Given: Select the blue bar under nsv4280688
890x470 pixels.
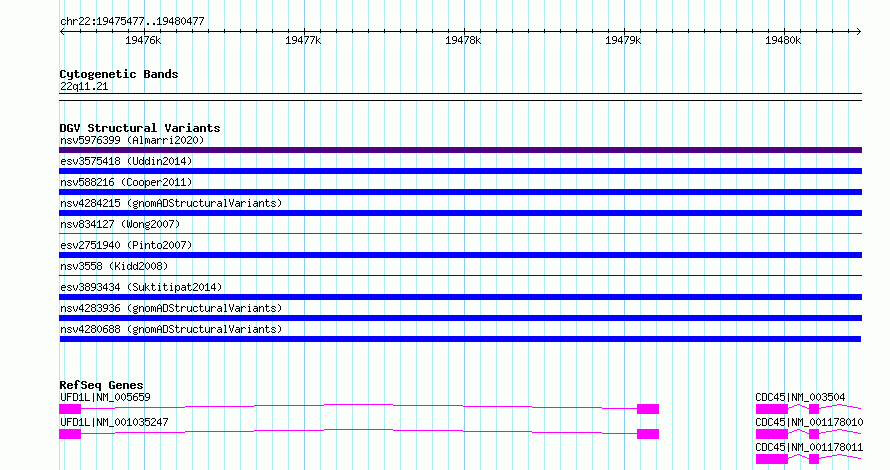Looking at the screenshot, I should [x=460, y=339].
